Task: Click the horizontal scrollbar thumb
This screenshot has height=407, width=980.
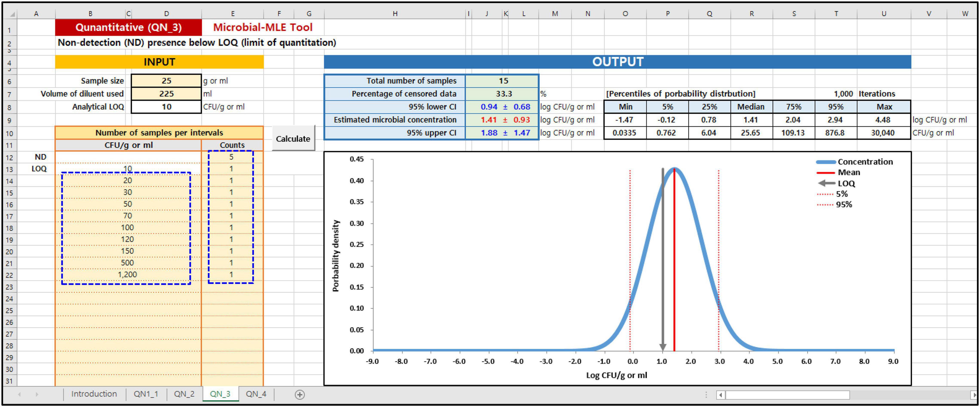Action: [x=787, y=395]
